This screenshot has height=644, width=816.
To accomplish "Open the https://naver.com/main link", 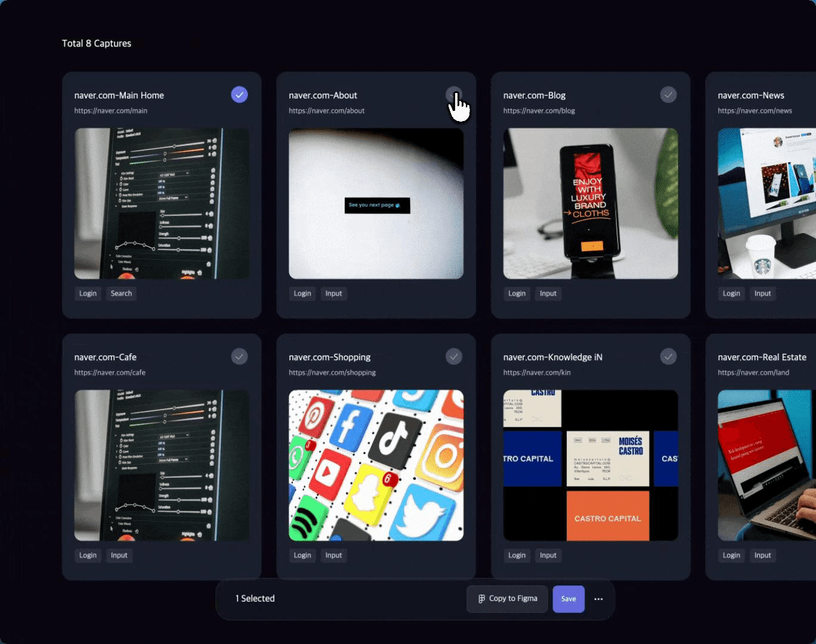I will [110, 111].
